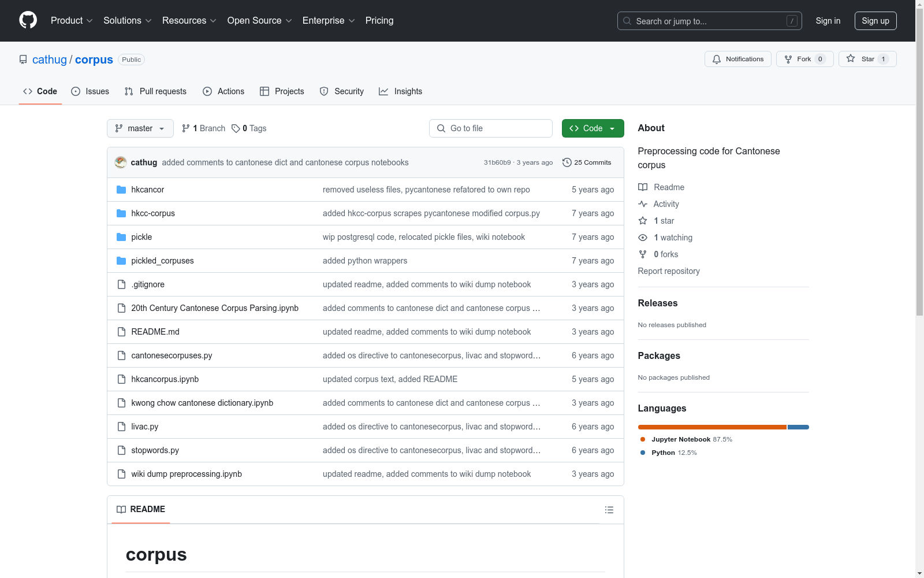Screen dimensions: 924x578
Task: Click the eye icon beside 1 watching
Action: [643, 238]
